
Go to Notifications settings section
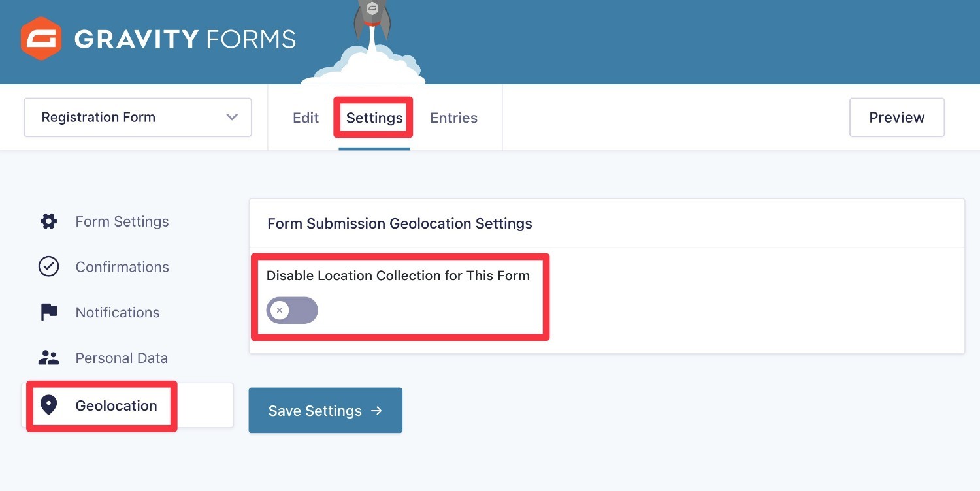[118, 312]
